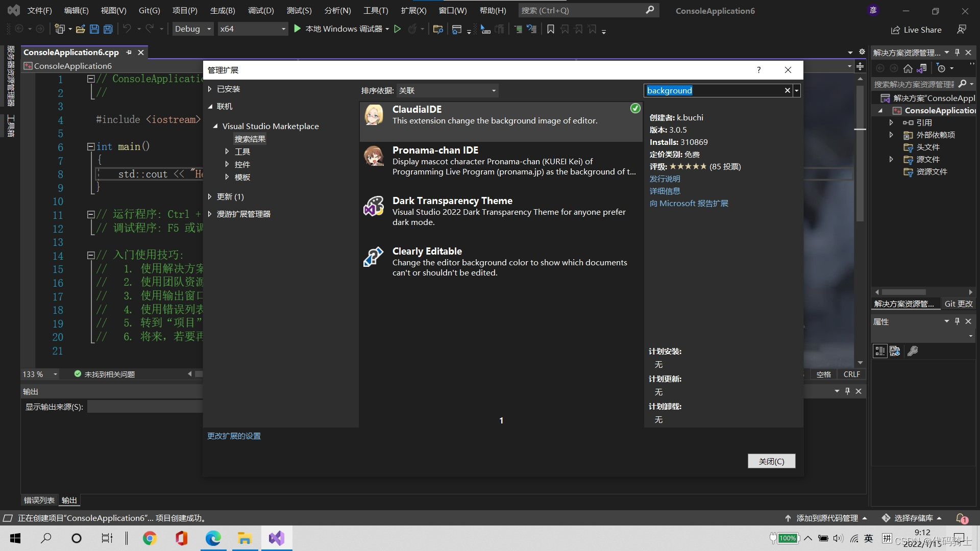Collapse the Visual Studio Marketplace node
The width and height of the screenshot is (980, 551).
click(215, 126)
